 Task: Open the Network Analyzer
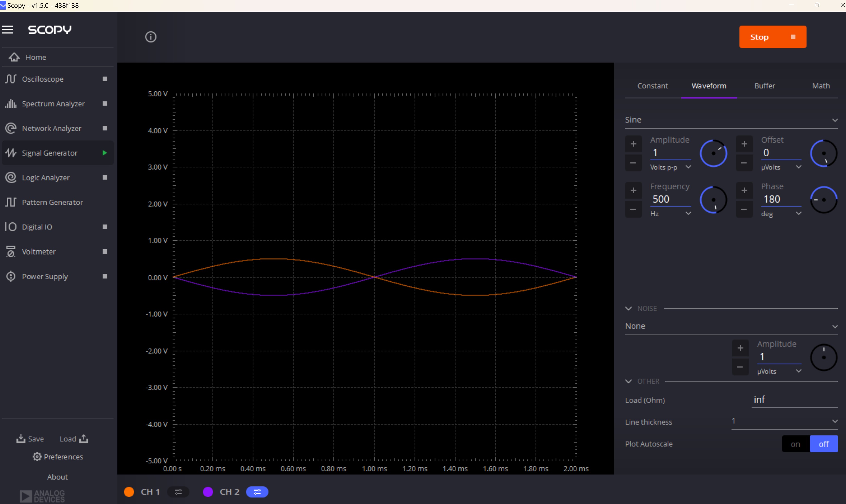pyautogui.click(x=51, y=128)
